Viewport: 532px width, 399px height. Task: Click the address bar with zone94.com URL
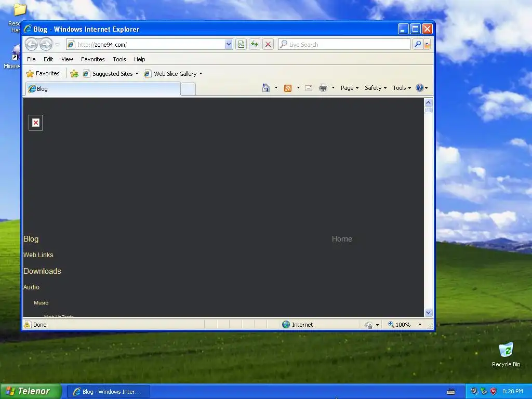[146, 45]
